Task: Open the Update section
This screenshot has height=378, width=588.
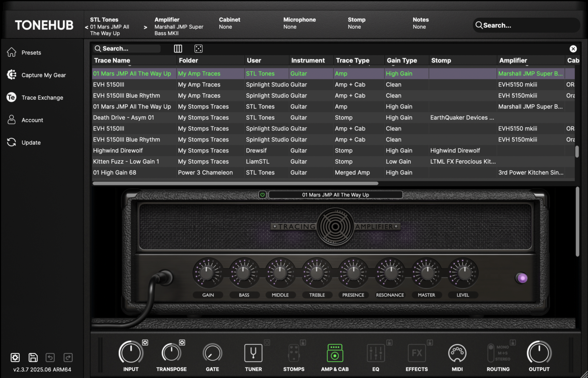Action: coord(24,143)
